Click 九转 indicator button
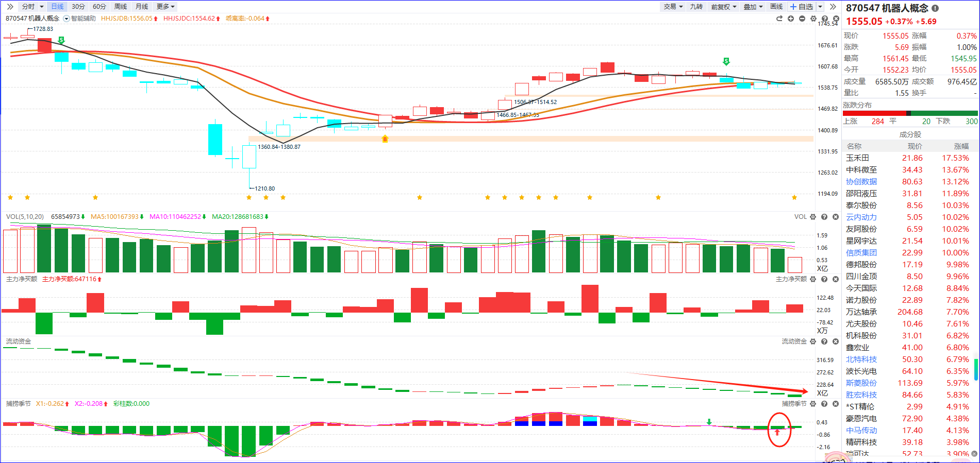Screen dimensions: 980x463 (696, 7)
